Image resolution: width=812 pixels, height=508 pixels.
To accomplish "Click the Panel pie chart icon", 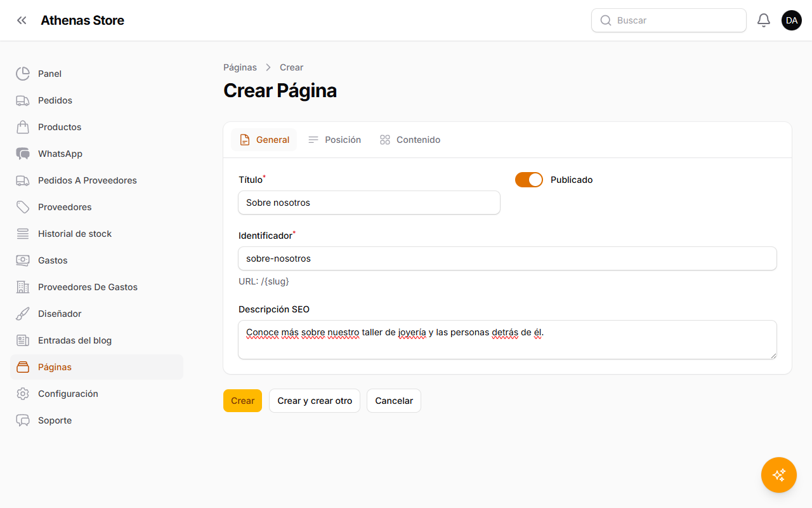I will point(23,74).
